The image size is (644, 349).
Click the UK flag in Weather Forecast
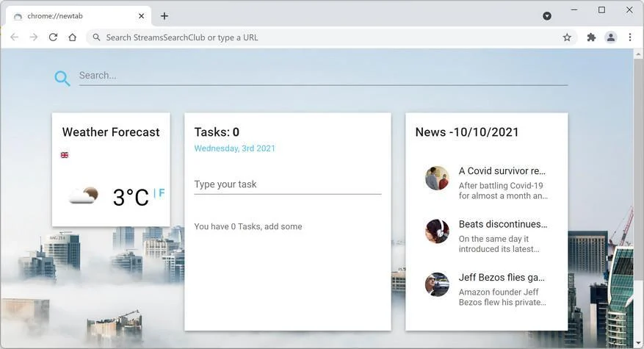click(65, 155)
